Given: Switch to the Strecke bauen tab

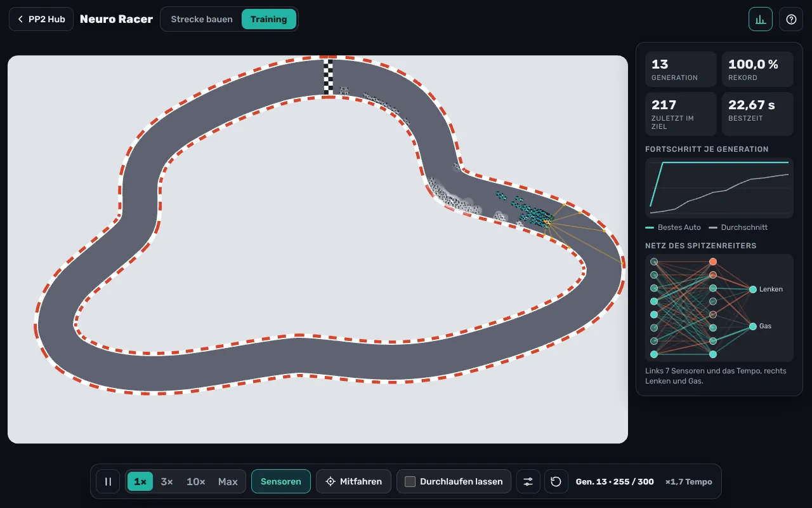Looking at the screenshot, I should pyautogui.click(x=202, y=19).
